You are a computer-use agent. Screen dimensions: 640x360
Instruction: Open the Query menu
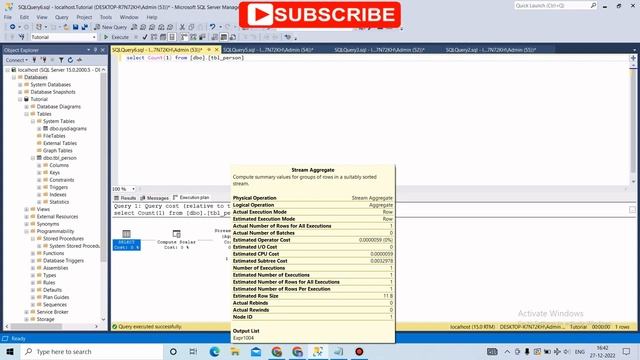(x=62, y=17)
